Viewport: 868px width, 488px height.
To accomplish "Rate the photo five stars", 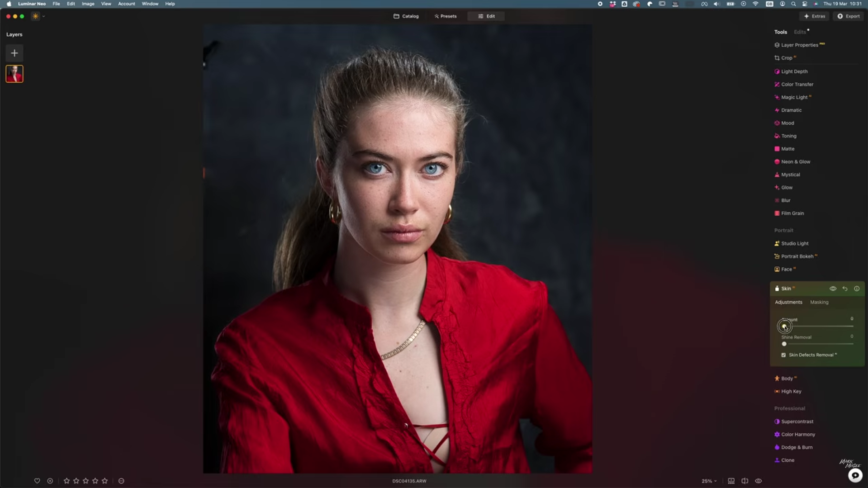I will [105, 481].
